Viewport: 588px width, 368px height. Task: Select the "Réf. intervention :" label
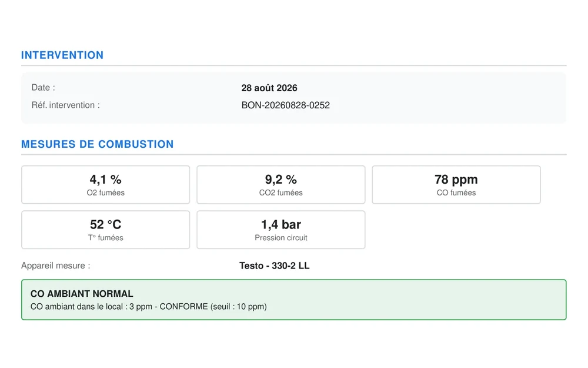66,105
